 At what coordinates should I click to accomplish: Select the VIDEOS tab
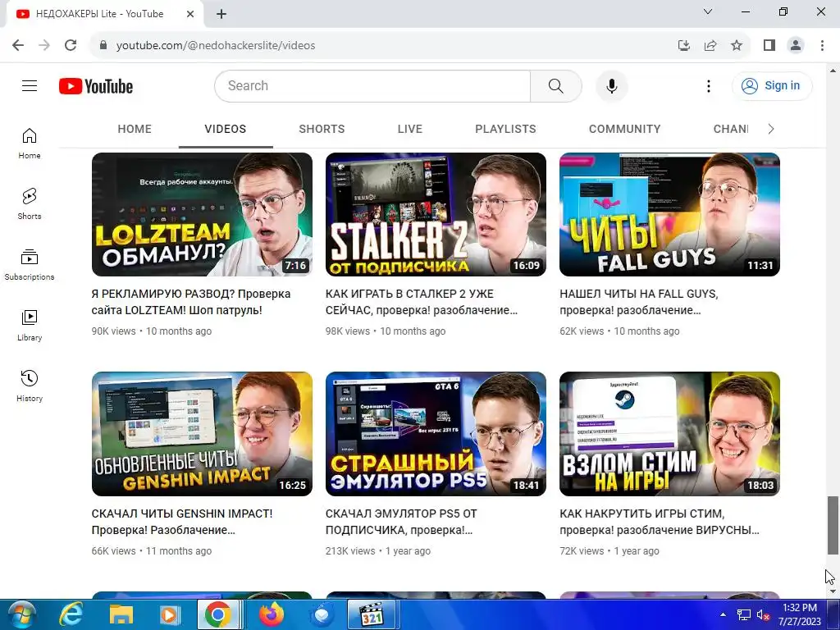pyautogui.click(x=226, y=129)
